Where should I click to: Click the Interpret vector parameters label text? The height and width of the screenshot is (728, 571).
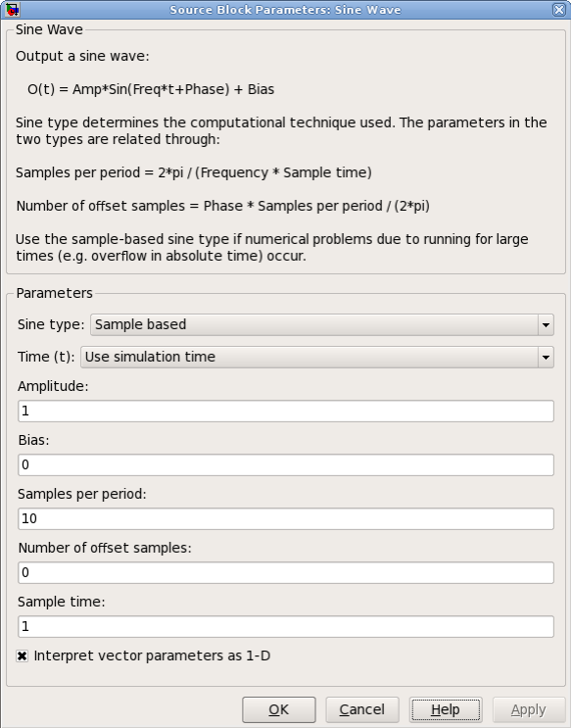(x=152, y=656)
